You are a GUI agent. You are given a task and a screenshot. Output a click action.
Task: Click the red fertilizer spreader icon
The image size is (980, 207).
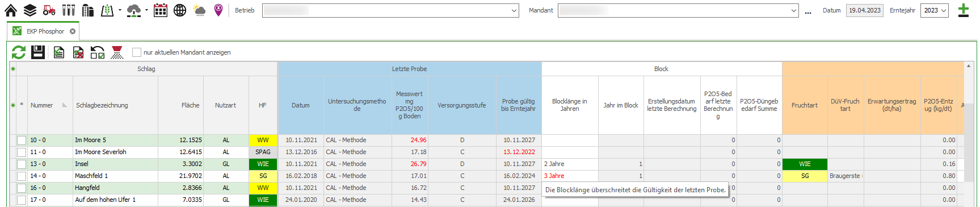pos(117,52)
